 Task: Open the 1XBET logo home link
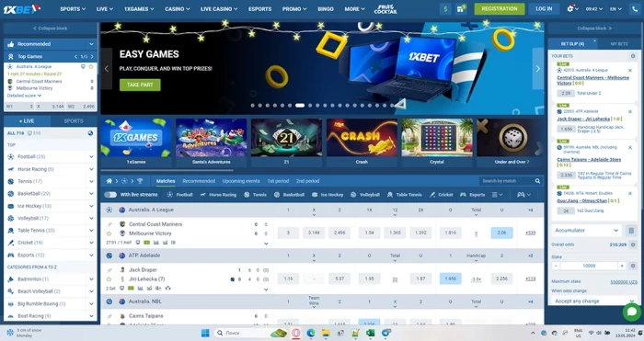coord(21,8)
